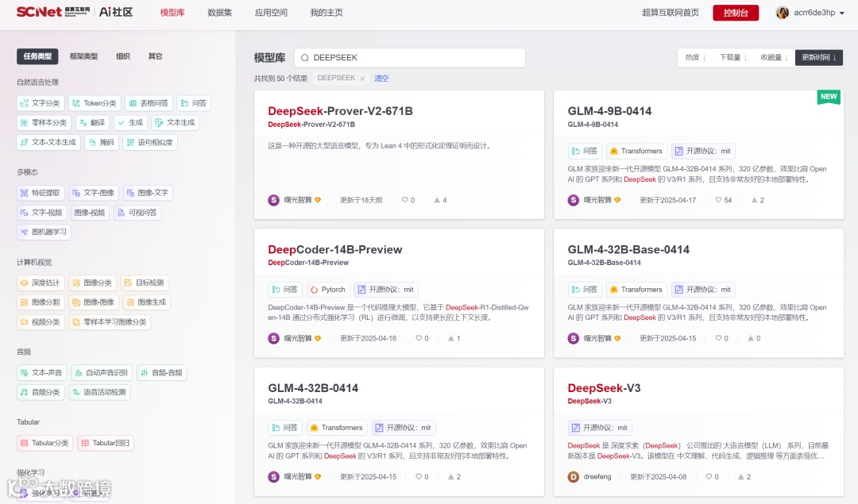858x504 pixels.
Task: Click the 目标检测 icon
Action: [x=128, y=283]
